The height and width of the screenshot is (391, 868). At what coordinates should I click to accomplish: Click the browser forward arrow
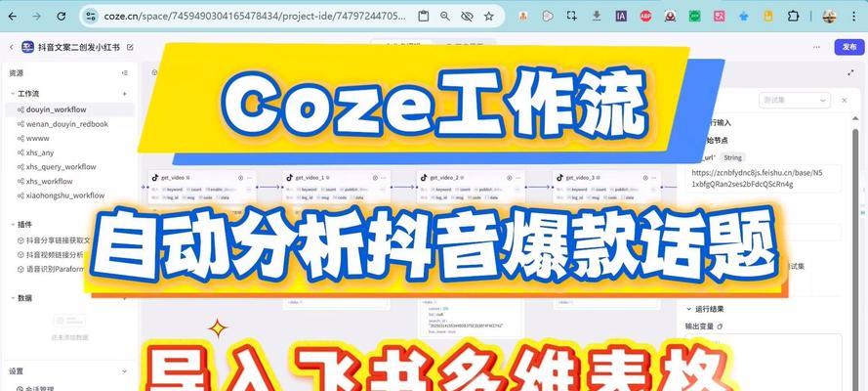tap(36, 17)
